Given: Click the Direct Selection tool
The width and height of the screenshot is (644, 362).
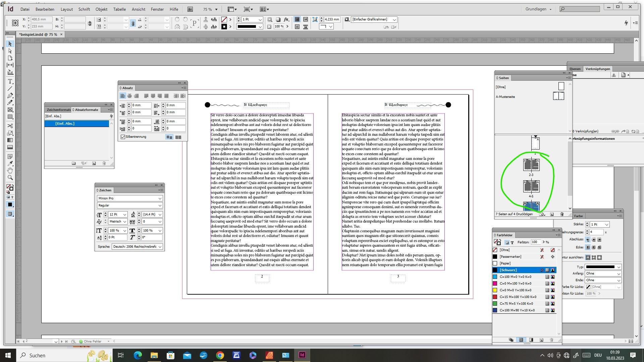Looking at the screenshot, I should click(x=10, y=51).
